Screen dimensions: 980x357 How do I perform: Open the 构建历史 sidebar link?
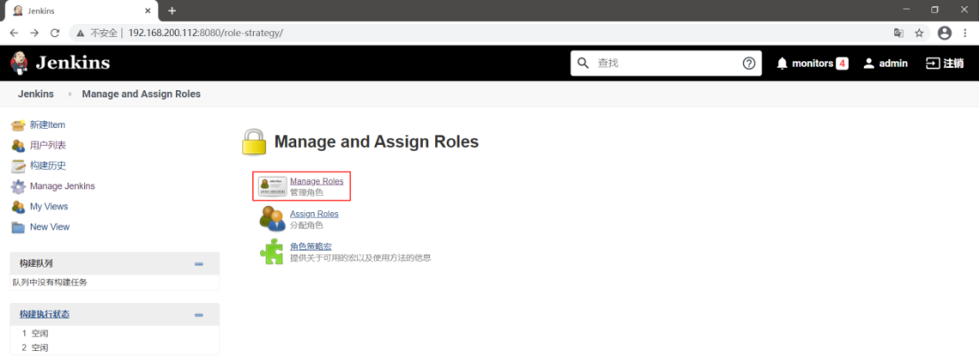tap(48, 165)
